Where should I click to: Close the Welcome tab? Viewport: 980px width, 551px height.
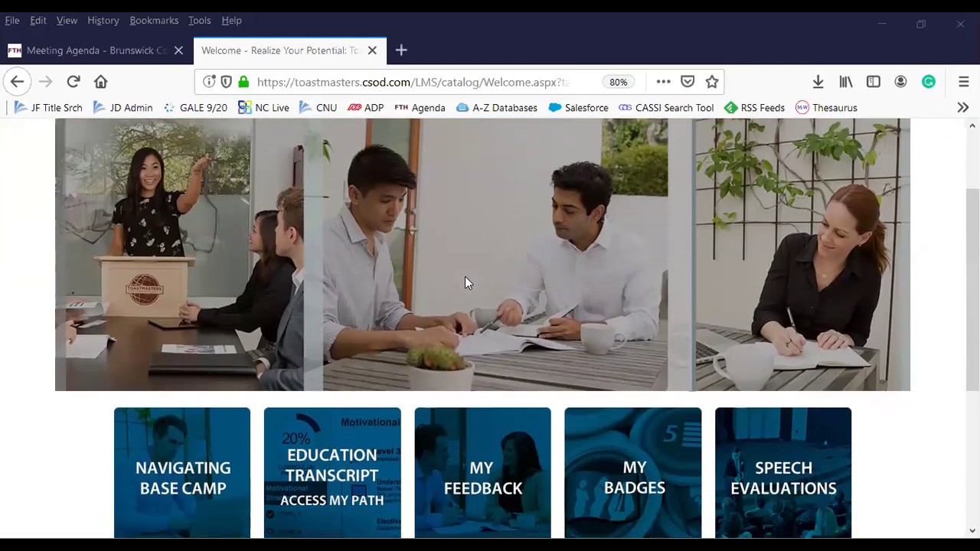pyautogui.click(x=372, y=51)
